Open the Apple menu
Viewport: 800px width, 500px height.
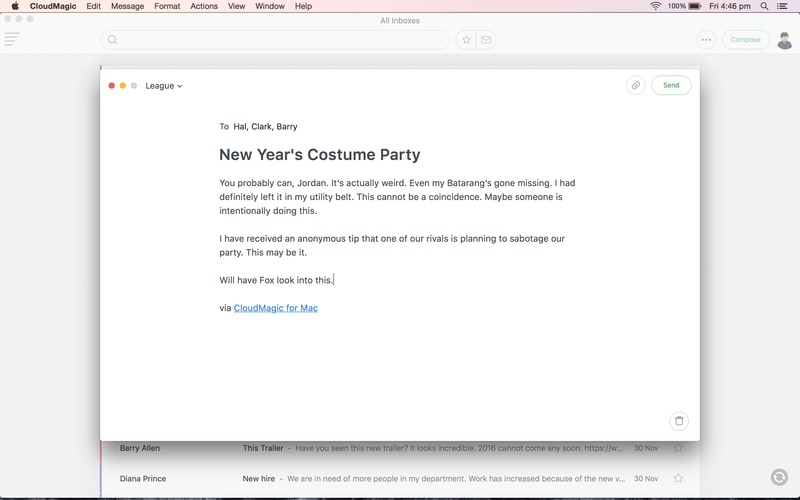(x=15, y=6)
